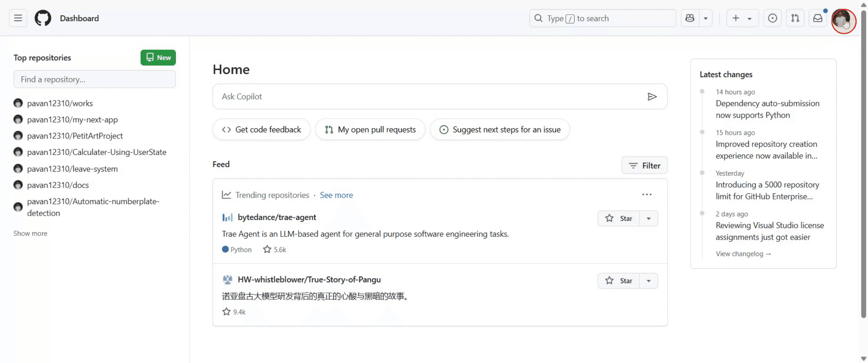
Task: Open the notifications inbox icon
Action: (x=818, y=18)
